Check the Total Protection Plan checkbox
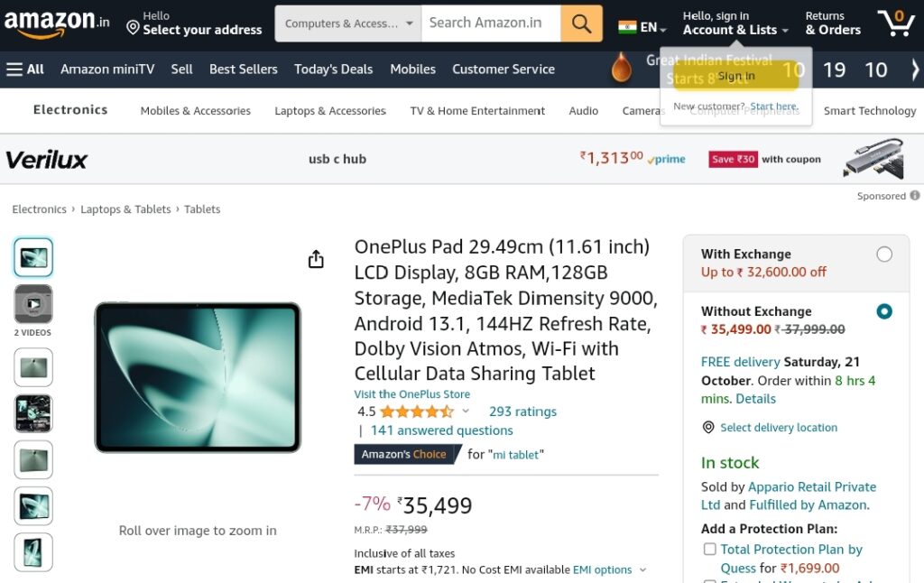 (710, 550)
